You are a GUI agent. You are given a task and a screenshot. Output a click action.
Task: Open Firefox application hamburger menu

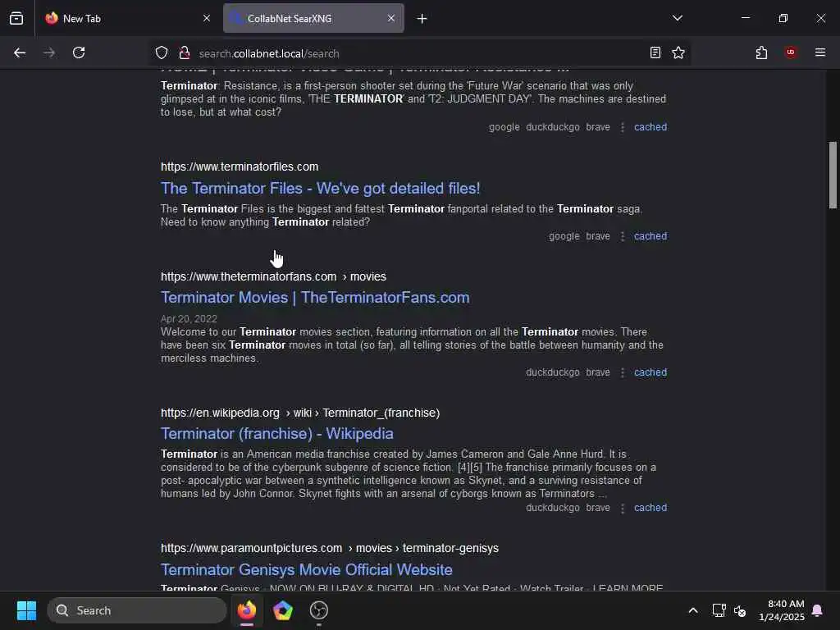tap(820, 52)
